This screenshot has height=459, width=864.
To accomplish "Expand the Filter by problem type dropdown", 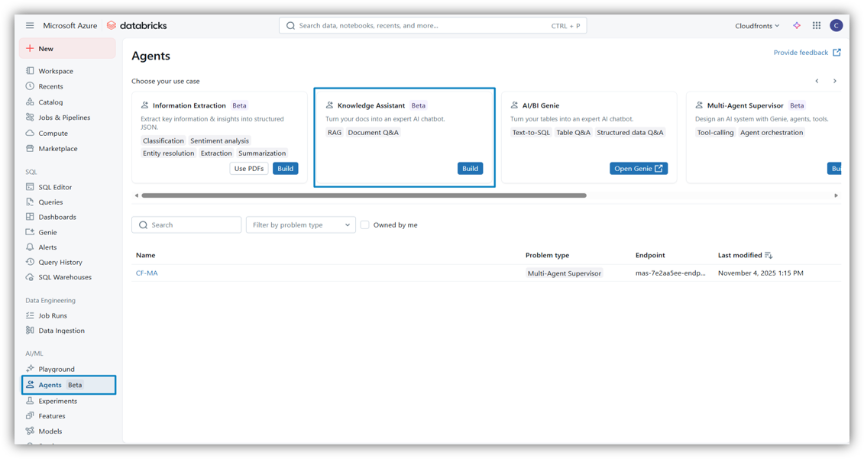I will (300, 225).
